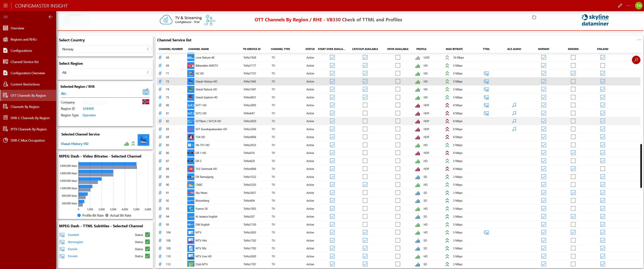Open IPTV Channels By Region
The height and width of the screenshot is (269, 644).
click(x=28, y=129)
